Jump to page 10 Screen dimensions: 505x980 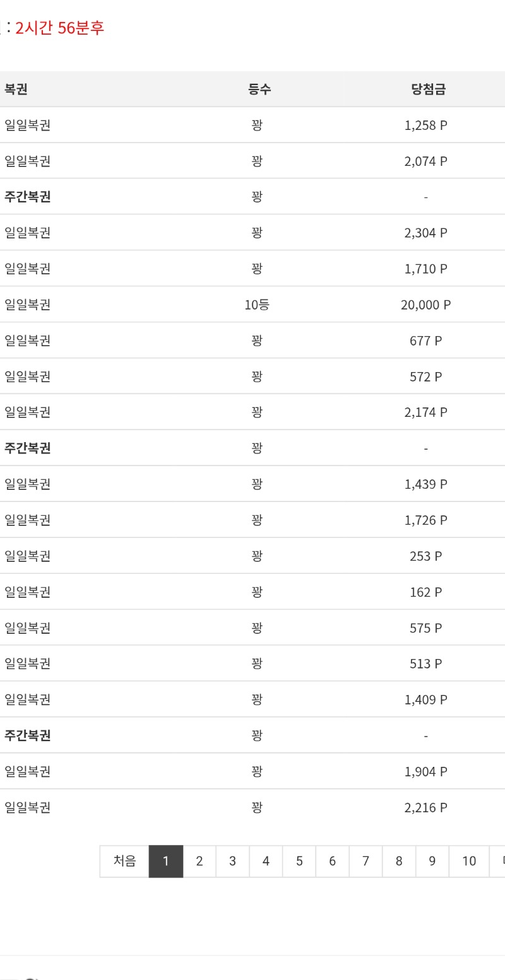point(469,861)
